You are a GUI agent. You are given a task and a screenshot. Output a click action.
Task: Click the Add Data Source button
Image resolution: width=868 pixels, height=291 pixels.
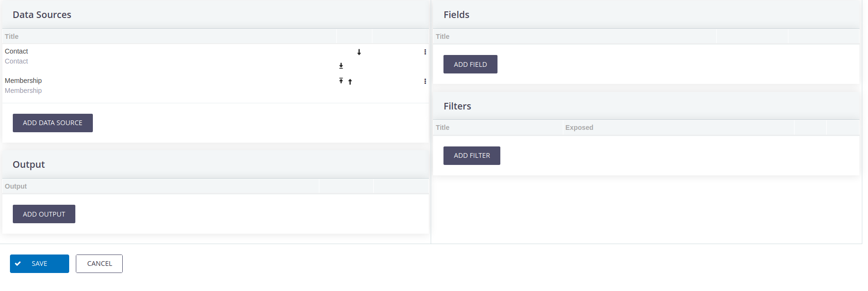coord(53,123)
